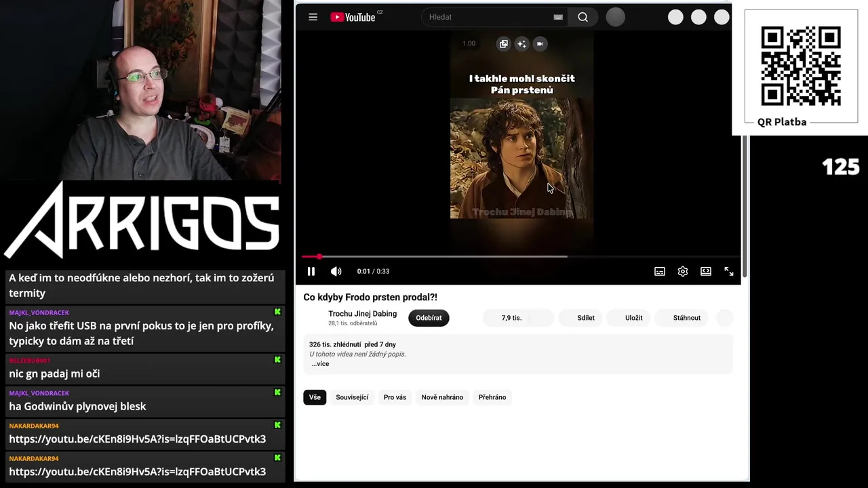Click the '326 tis. zhlédnutí' view count text
Screen dimensions: 868x488
(334, 344)
